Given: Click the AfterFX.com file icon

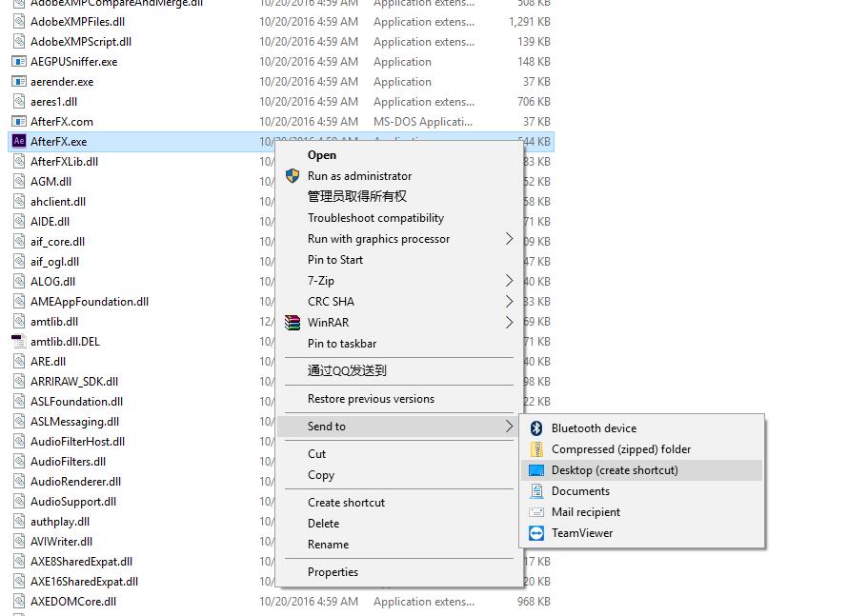Looking at the screenshot, I should click(19, 121).
